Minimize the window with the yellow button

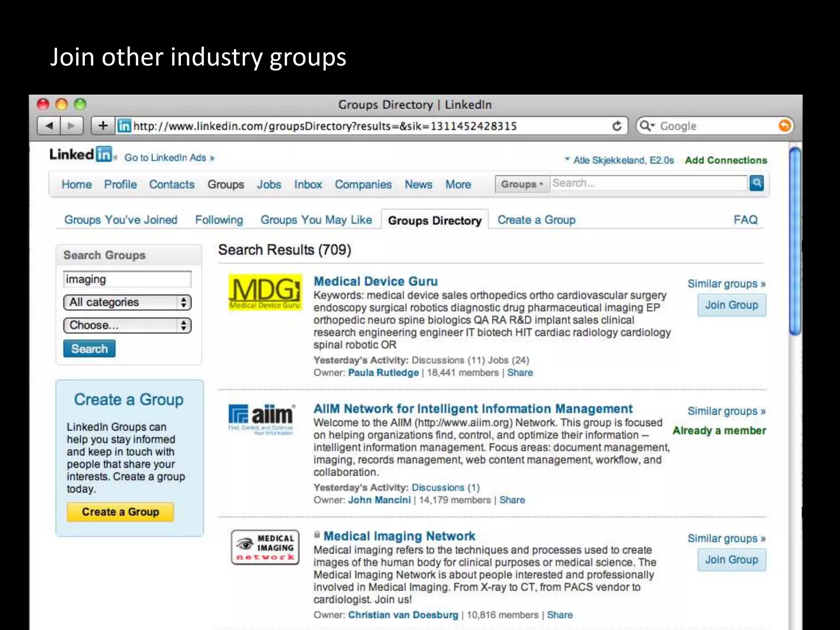click(62, 104)
